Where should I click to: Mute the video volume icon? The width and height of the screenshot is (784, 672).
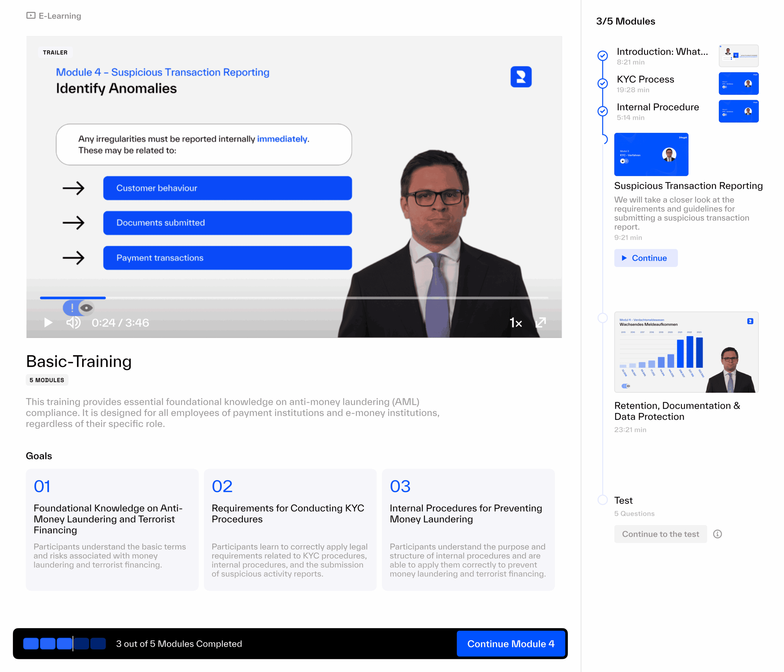coord(73,323)
